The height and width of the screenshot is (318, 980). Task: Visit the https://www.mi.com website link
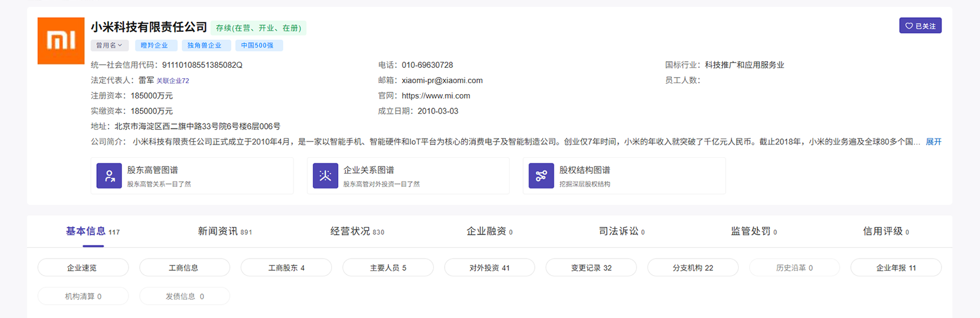click(x=436, y=96)
